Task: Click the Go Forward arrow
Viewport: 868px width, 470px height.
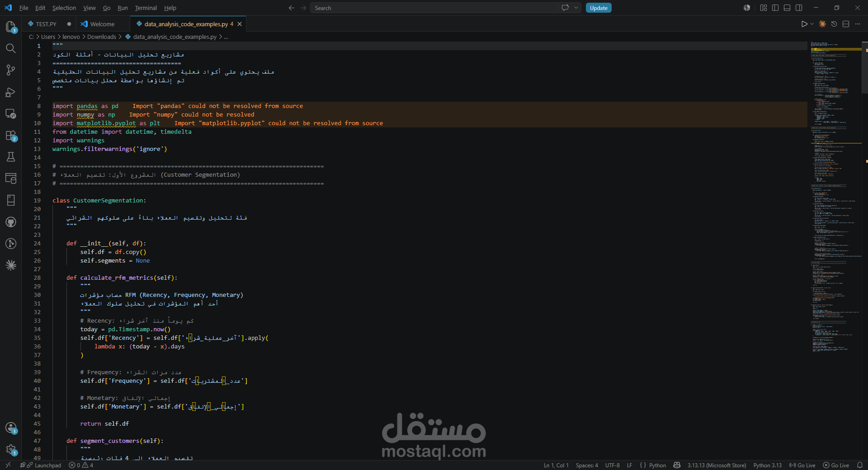Action: click(x=303, y=8)
